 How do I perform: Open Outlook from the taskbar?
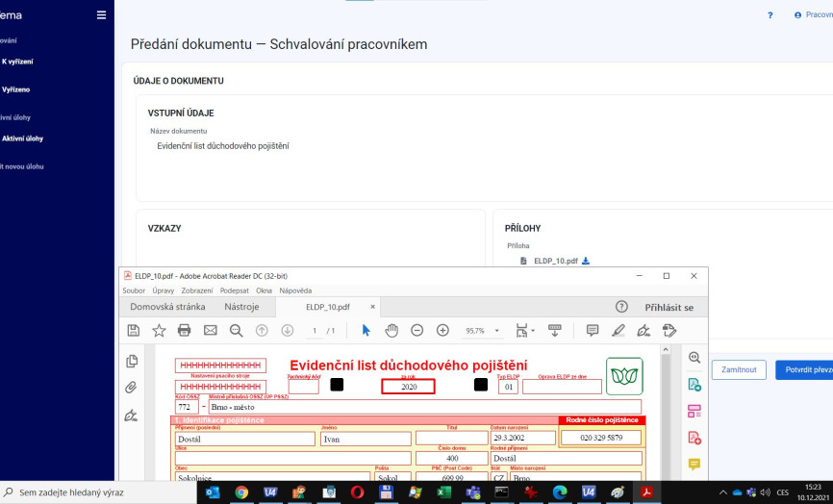point(213,492)
